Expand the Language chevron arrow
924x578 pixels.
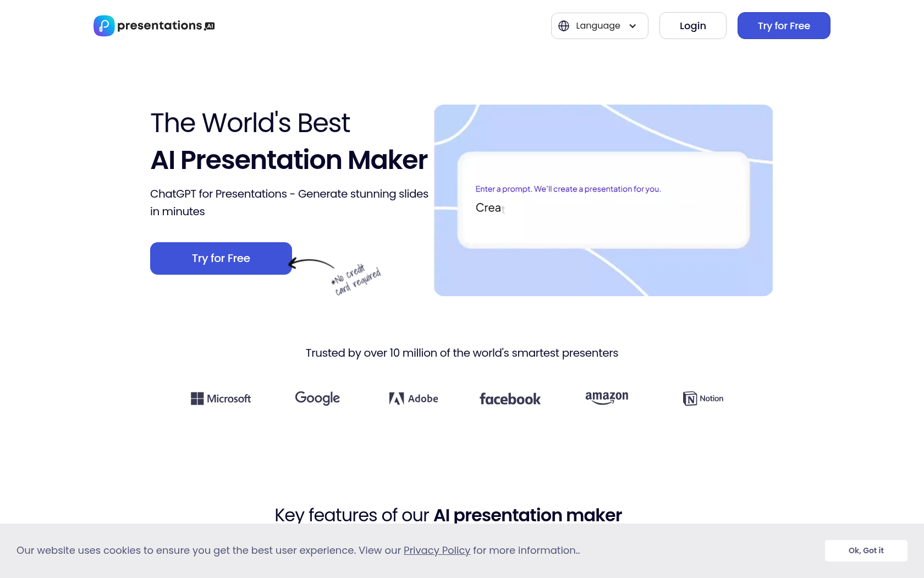(632, 26)
